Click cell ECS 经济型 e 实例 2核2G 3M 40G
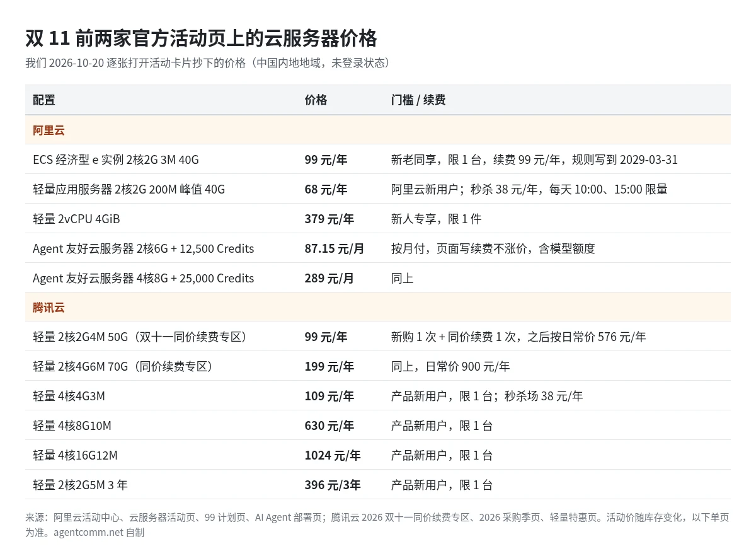 click(x=116, y=159)
